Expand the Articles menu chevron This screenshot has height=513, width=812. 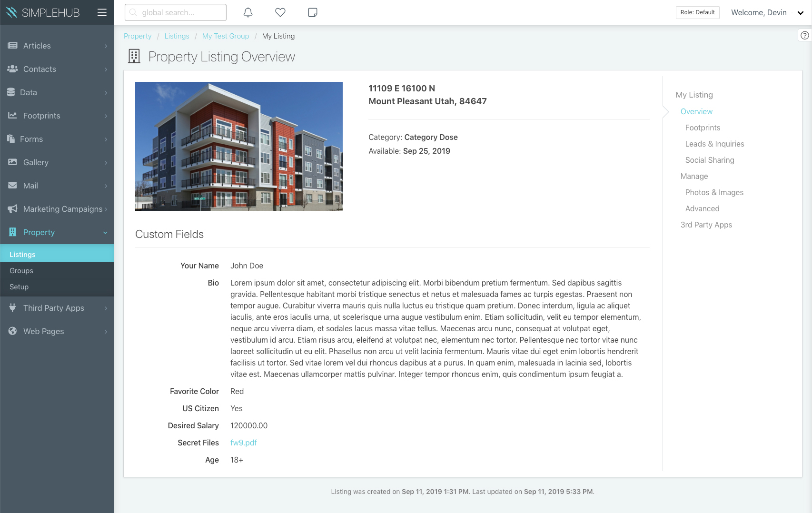click(106, 46)
